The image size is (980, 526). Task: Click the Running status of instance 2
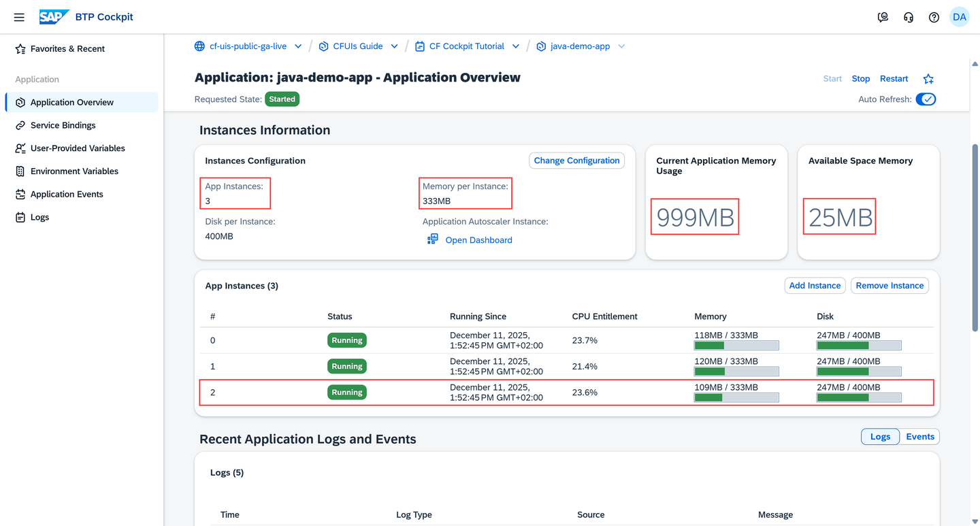point(347,393)
